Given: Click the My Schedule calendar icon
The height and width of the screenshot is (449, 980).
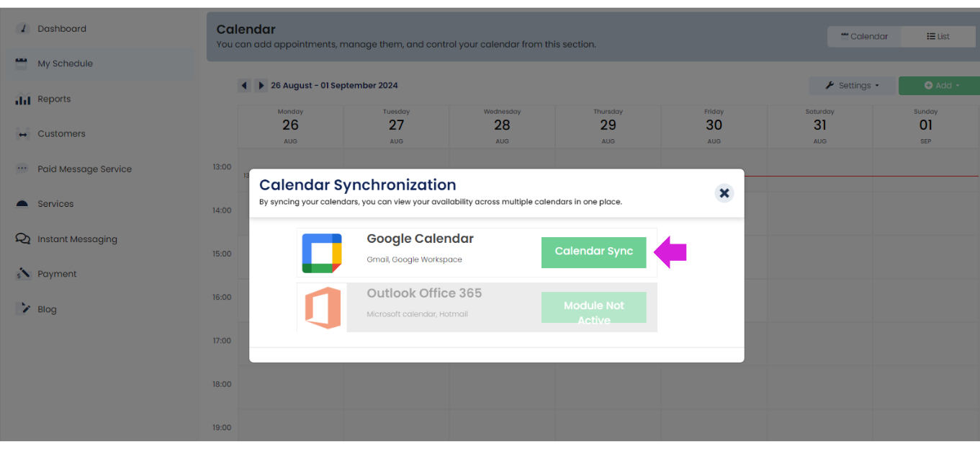Looking at the screenshot, I should [22, 63].
